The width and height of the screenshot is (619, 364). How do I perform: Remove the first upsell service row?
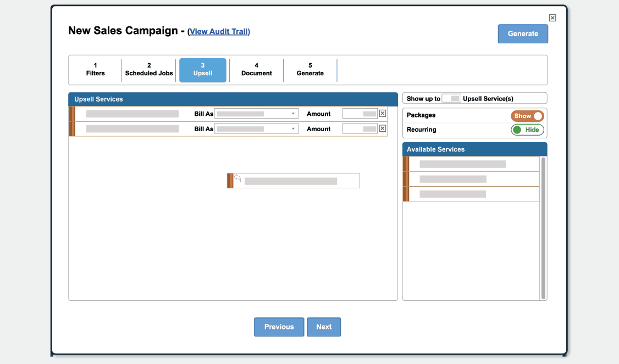[382, 114]
